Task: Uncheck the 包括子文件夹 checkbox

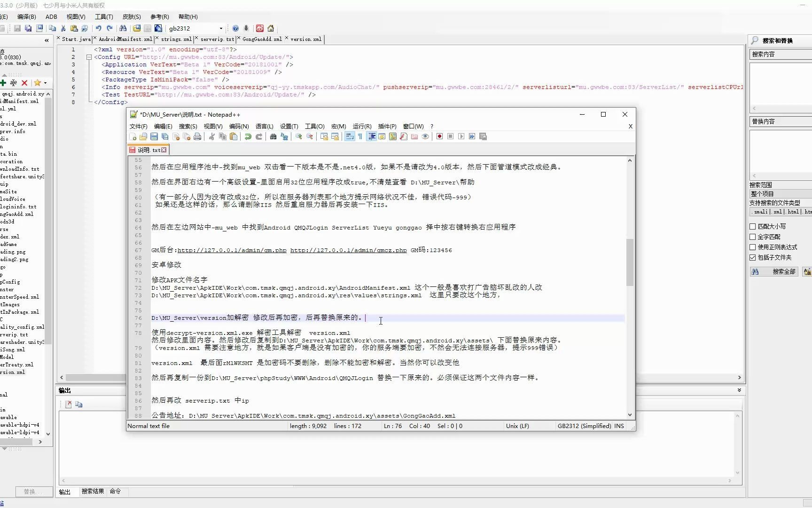Action: click(x=753, y=257)
